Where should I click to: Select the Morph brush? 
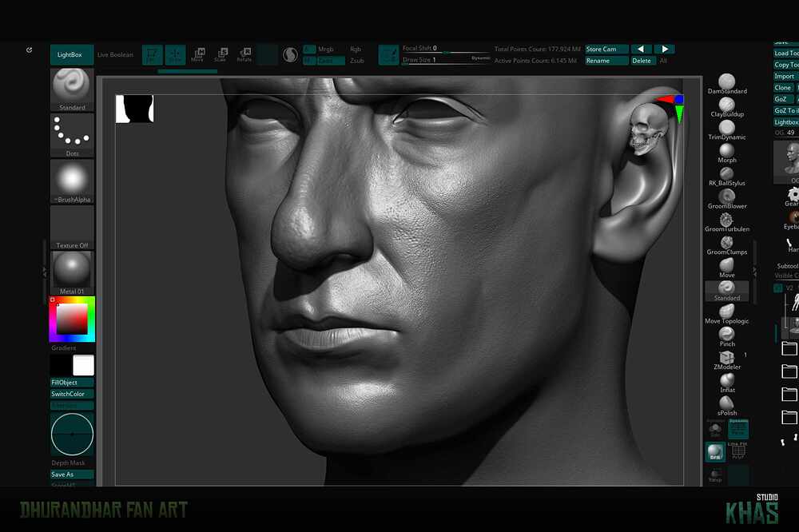click(727, 153)
